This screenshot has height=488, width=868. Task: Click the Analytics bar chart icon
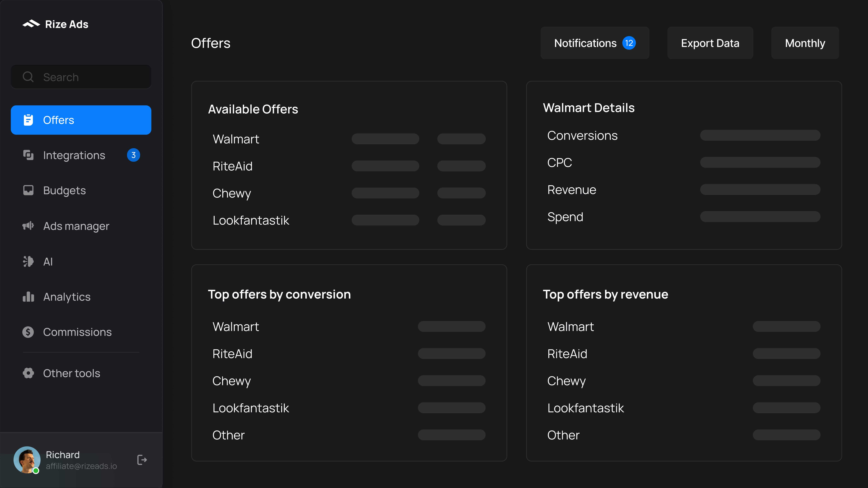(x=28, y=297)
